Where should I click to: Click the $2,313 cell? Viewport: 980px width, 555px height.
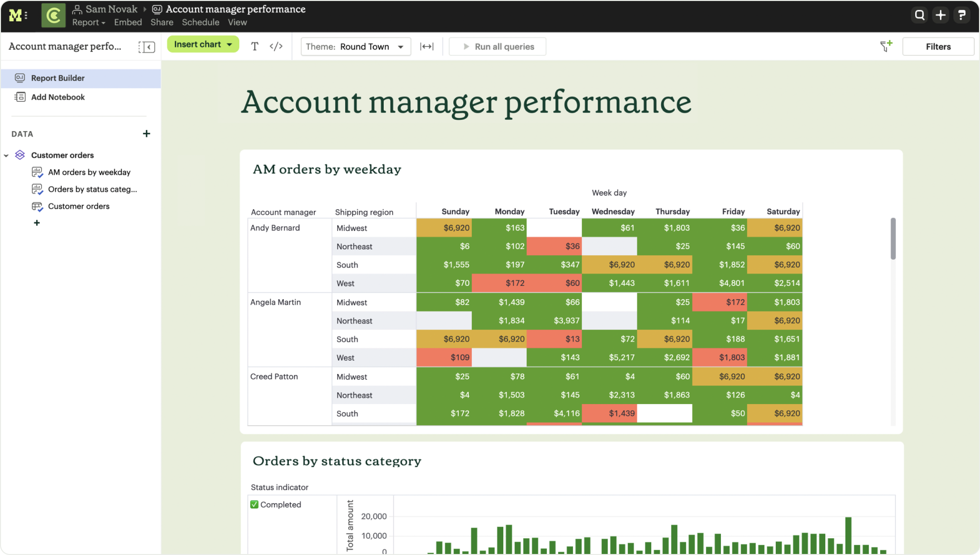[610, 395]
